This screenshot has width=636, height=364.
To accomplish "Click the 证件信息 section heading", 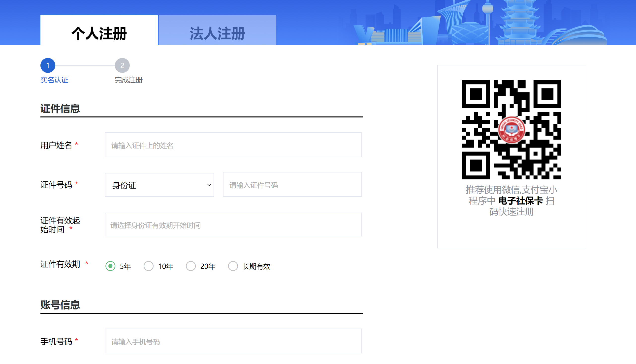I will [x=60, y=109].
